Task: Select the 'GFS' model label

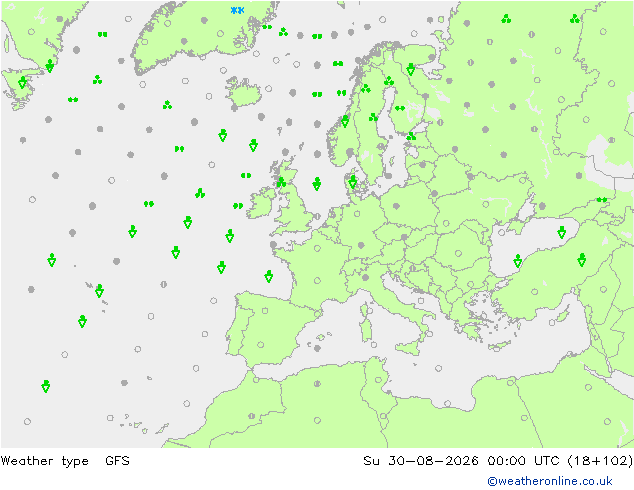Action: tap(117, 461)
